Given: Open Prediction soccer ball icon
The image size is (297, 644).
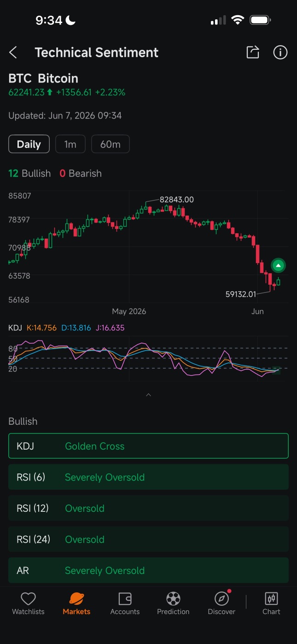Looking at the screenshot, I should point(173,598).
